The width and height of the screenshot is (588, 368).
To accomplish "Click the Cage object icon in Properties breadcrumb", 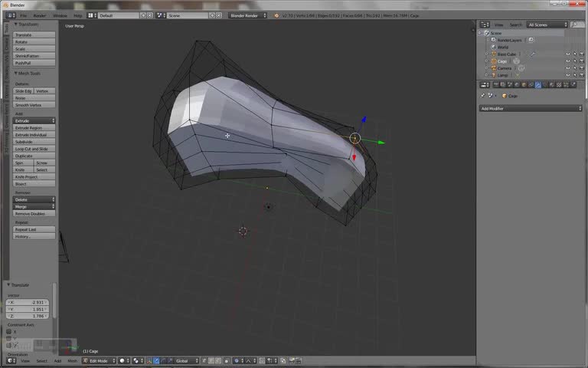I will tap(505, 96).
